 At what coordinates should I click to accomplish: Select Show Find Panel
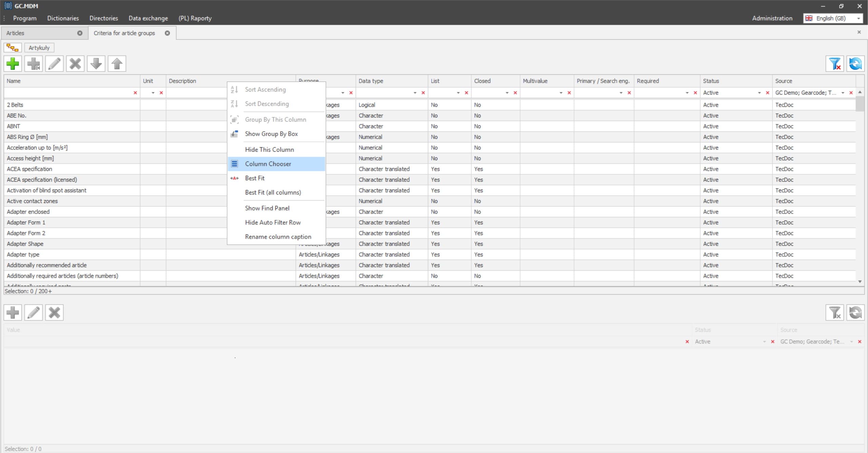point(276,208)
